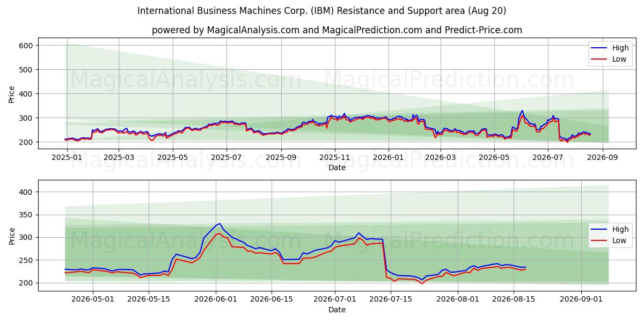Click the June 2026 price spike in top chart

tap(522, 111)
